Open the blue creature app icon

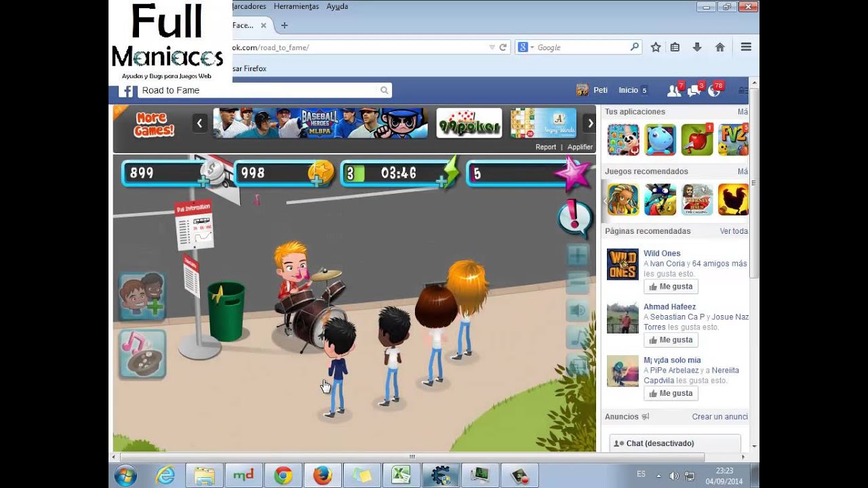[660, 140]
